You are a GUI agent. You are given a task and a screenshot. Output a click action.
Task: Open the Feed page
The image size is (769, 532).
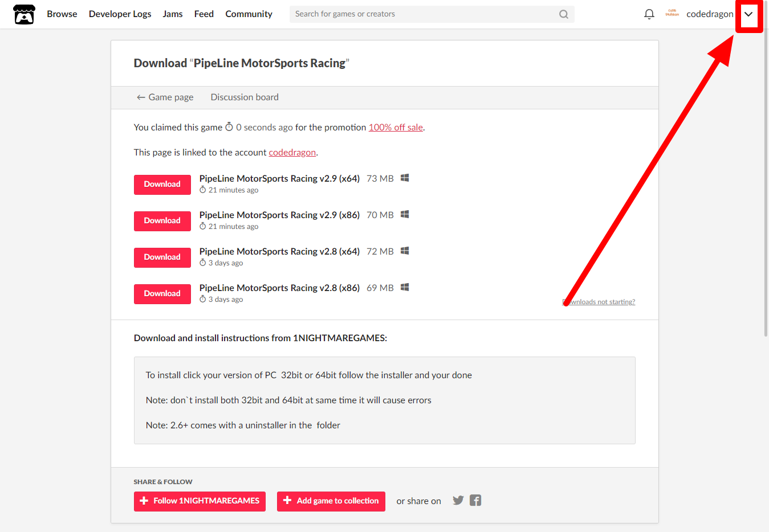[x=204, y=14]
